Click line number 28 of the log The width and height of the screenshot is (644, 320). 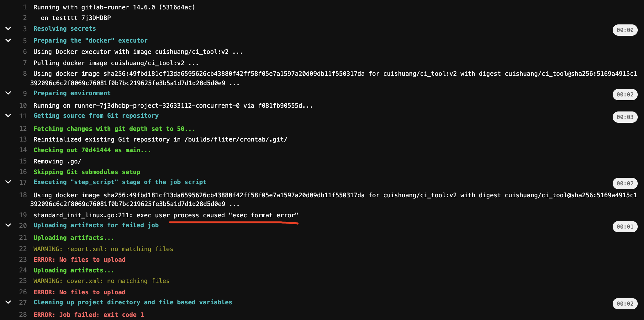tap(23, 315)
